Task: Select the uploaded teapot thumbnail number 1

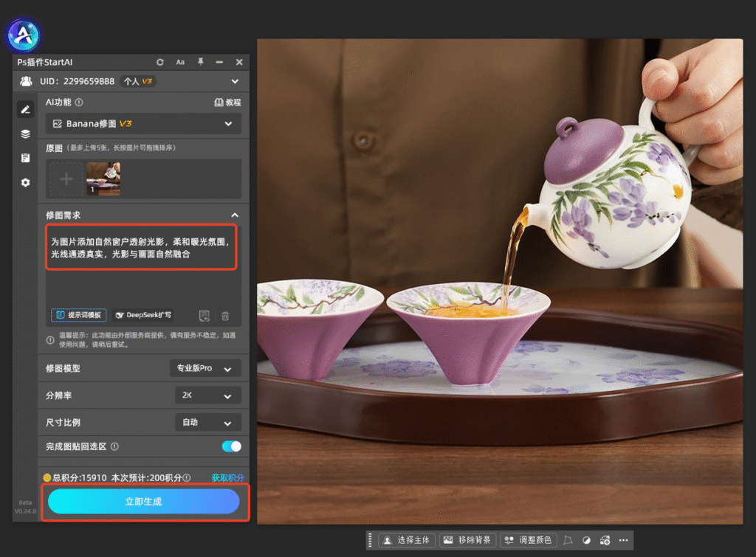Action: click(103, 179)
